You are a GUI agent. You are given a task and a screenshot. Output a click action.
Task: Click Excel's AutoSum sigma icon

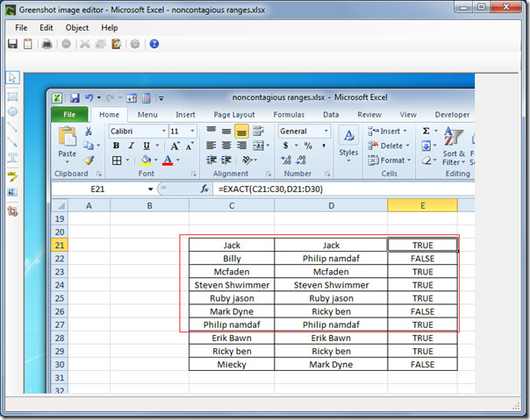426,131
